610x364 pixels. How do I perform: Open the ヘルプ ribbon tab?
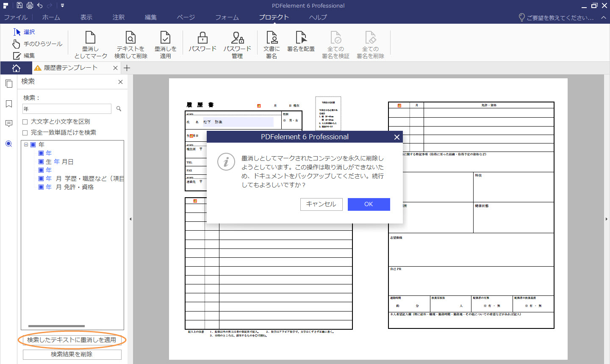click(x=318, y=17)
